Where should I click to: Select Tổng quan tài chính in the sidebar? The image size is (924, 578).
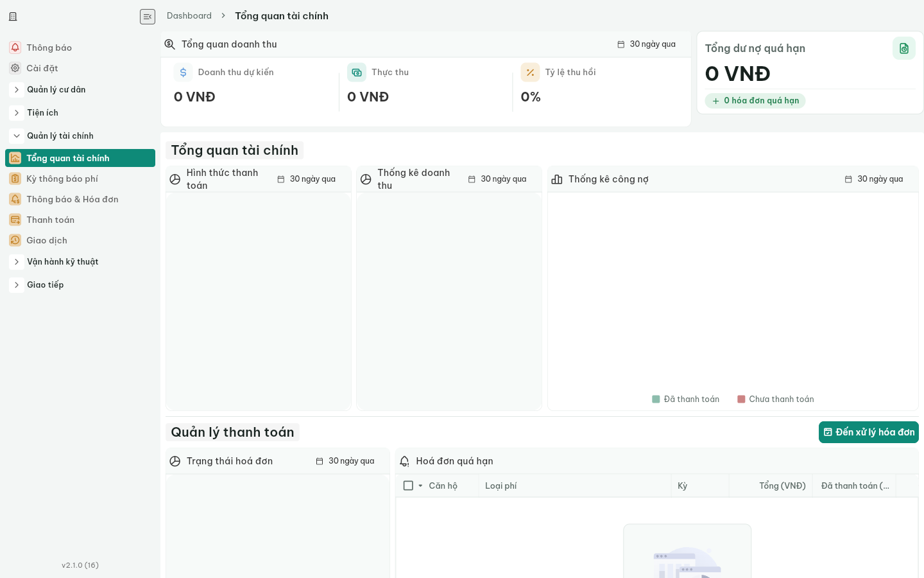pyautogui.click(x=80, y=158)
